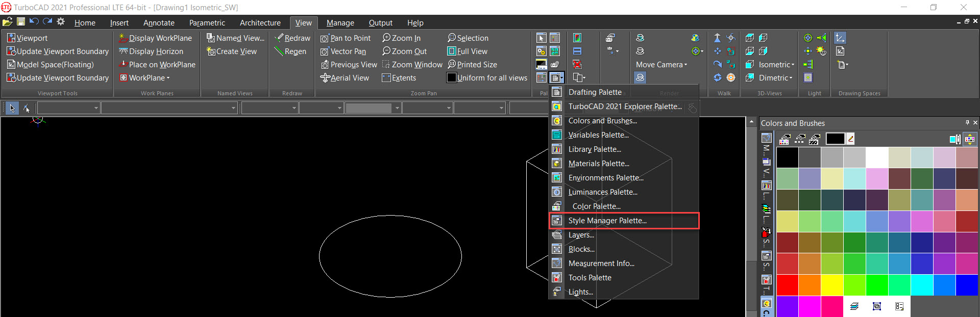Image resolution: width=980 pixels, height=317 pixels.
Task: Click the Aerial View tool
Action: [345, 77]
